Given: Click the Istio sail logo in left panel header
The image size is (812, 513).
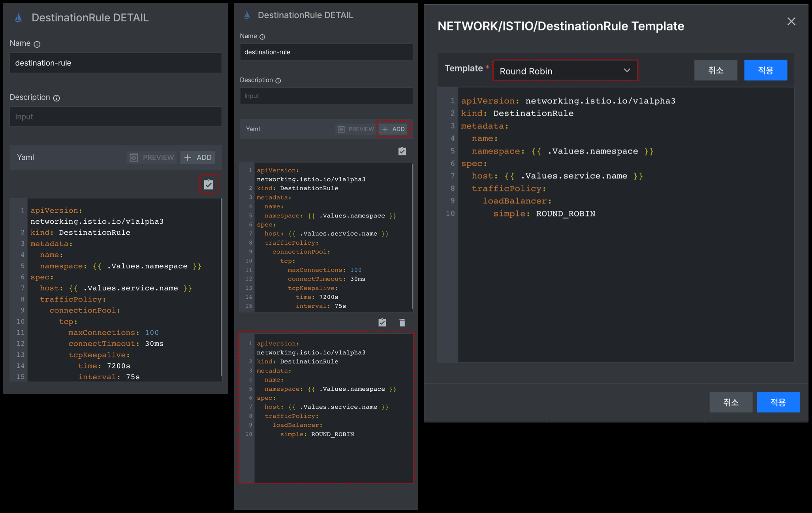Looking at the screenshot, I should click(18, 17).
